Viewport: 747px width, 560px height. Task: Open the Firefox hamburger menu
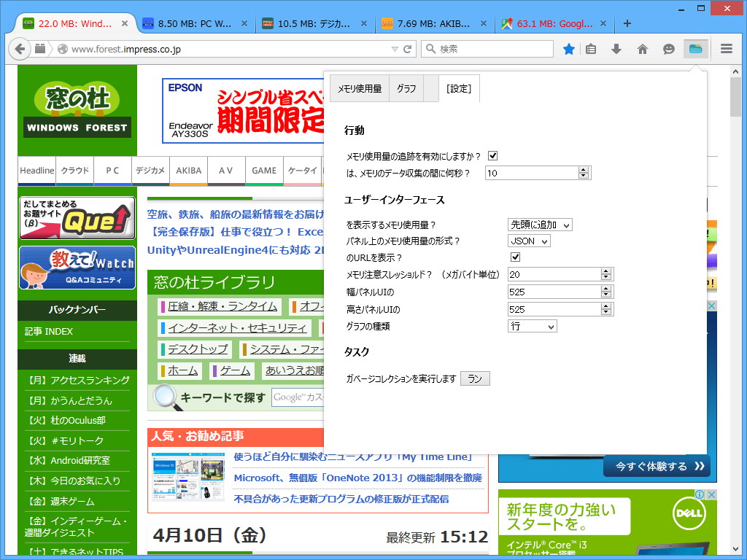[x=726, y=49]
